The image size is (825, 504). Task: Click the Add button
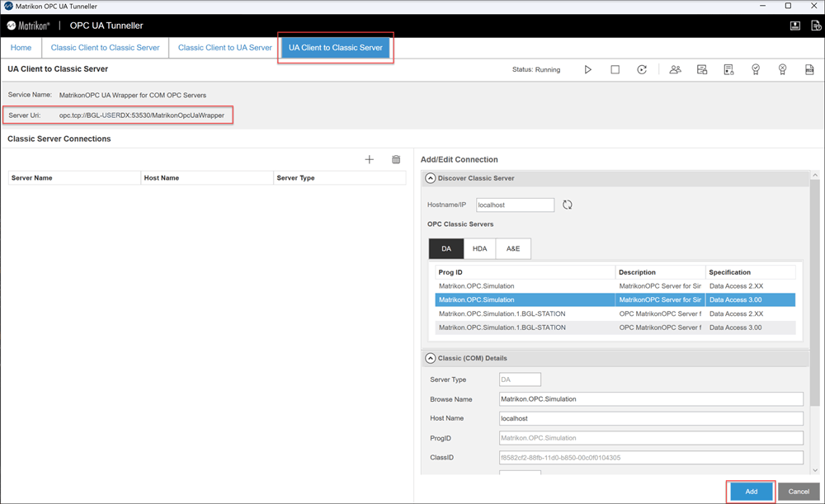(751, 492)
